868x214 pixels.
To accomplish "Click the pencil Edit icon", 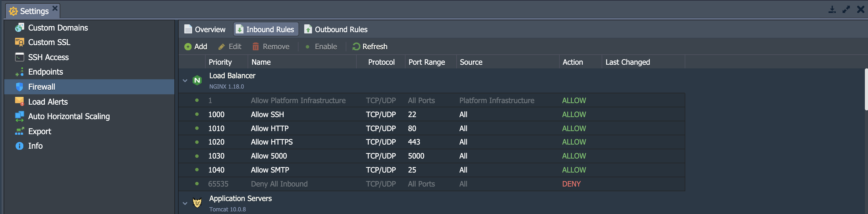I will click(x=221, y=47).
